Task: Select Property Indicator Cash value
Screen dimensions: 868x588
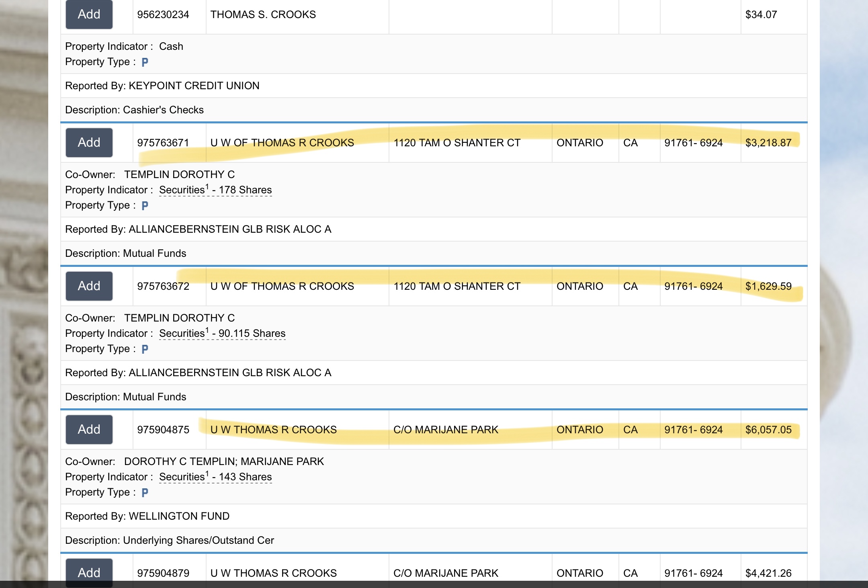Action: (171, 47)
